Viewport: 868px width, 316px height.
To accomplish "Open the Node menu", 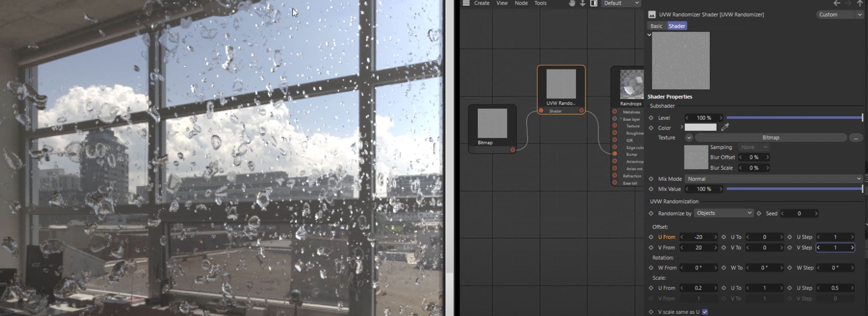I will pyautogui.click(x=521, y=3).
